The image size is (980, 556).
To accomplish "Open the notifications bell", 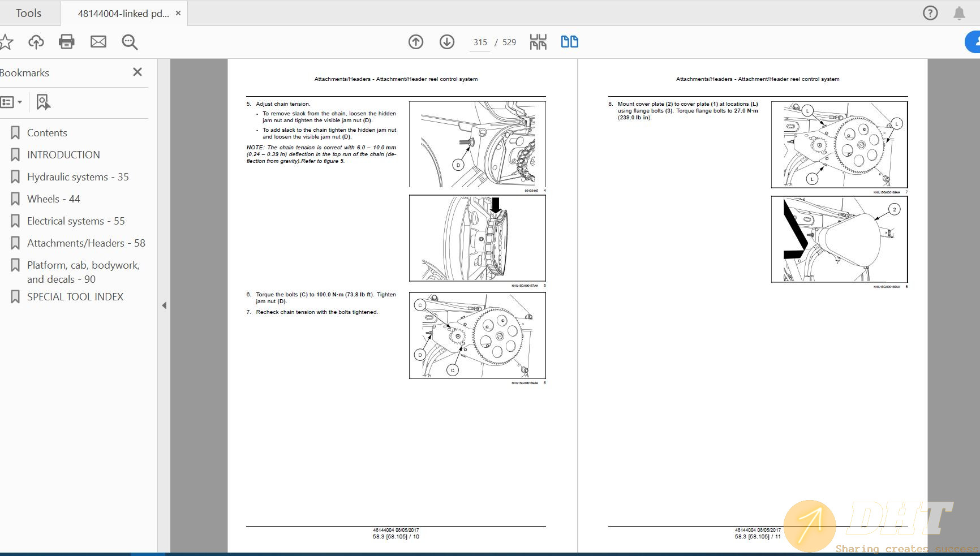I will 959,13.
